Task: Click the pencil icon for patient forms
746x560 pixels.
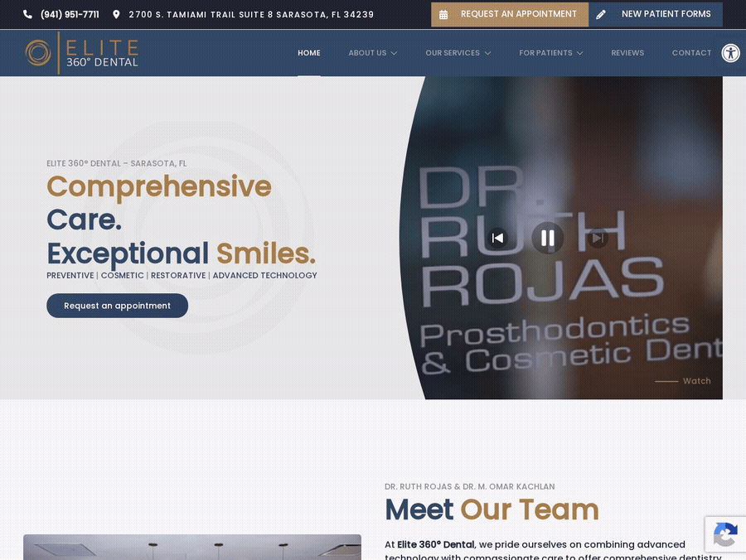Action: click(x=601, y=15)
